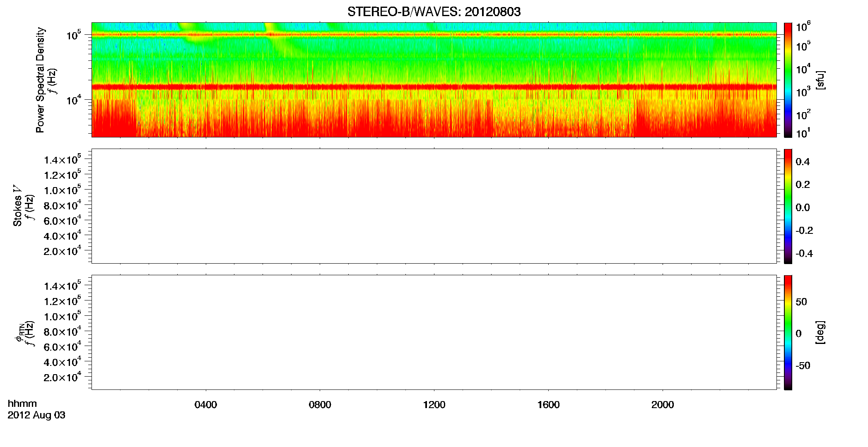Select the 2012 Aug 03 date label
The height and width of the screenshot is (447, 868).
(x=36, y=415)
